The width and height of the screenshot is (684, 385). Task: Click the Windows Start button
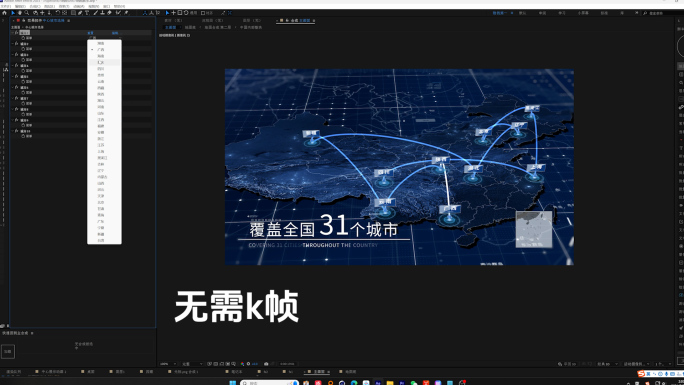pos(233,383)
